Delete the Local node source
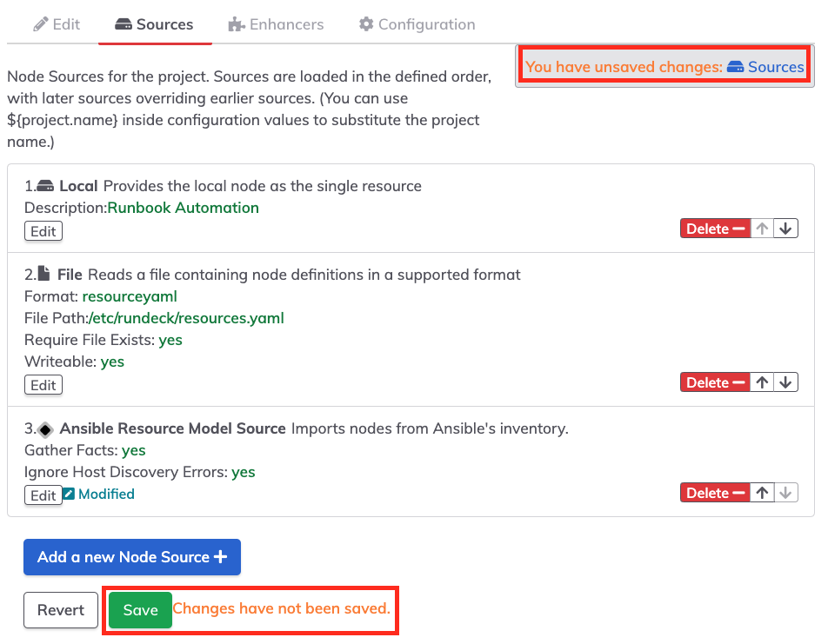Image resolution: width=828 pixels, height=644 pixels. 716,229
